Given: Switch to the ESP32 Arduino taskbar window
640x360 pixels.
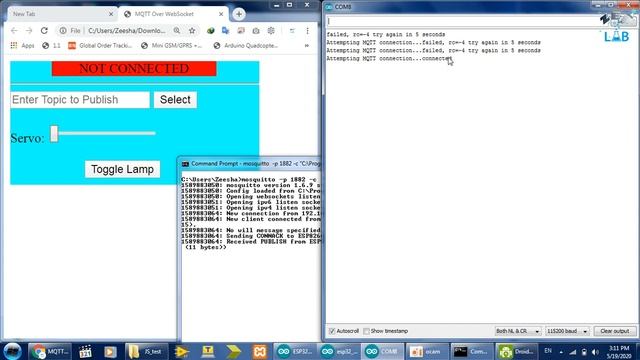Looking at the screenshot, I should [x=294, y=351].
